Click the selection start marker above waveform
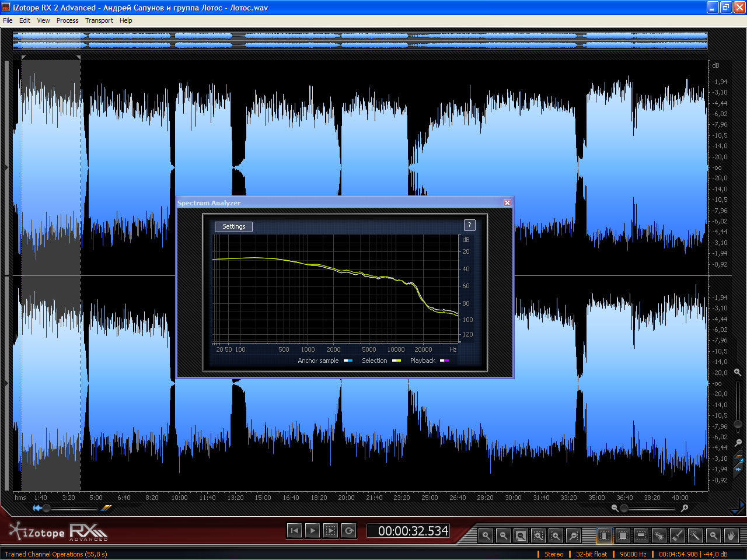The image size is (747, 560). coord(23,58)
